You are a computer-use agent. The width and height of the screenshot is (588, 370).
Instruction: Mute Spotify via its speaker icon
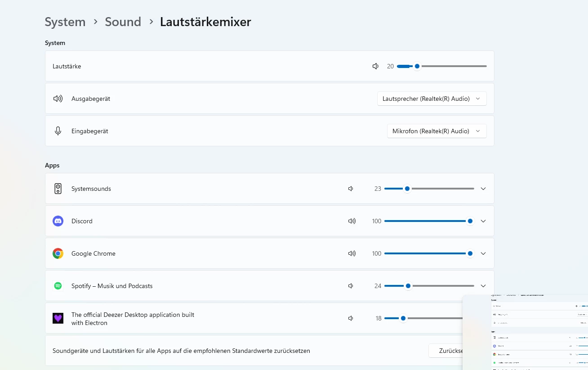pyautogui.click(x=351, y=286)
